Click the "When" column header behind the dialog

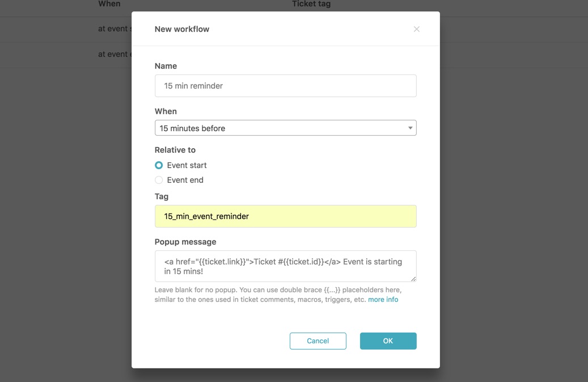point(109,4)
